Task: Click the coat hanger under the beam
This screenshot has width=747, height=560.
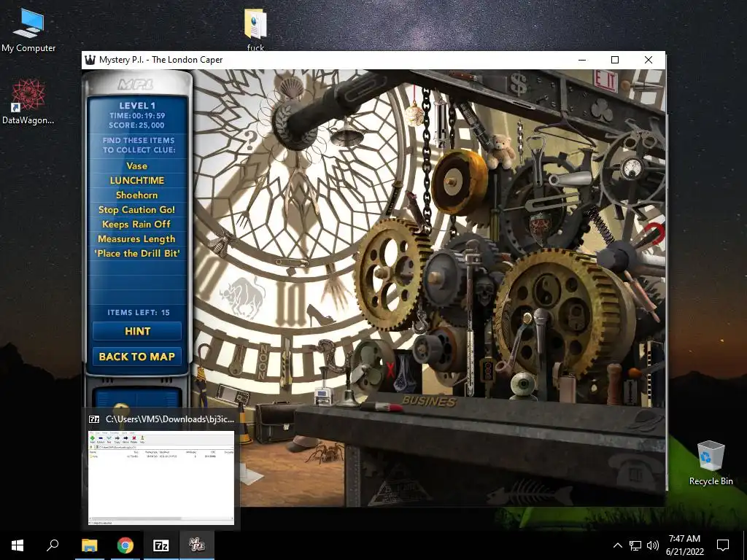Action: pos(565,128)
